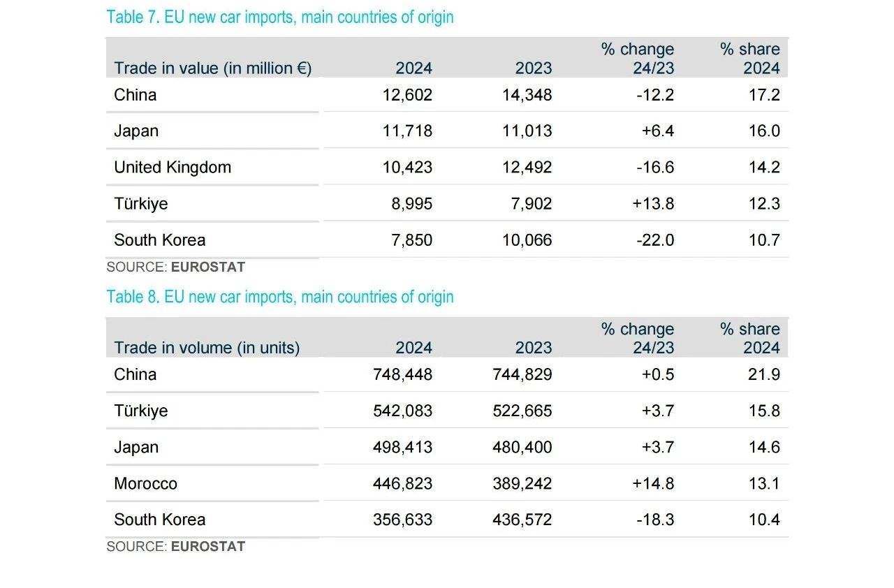Click the EUROSTAT source under Table 8

[207, 546]
